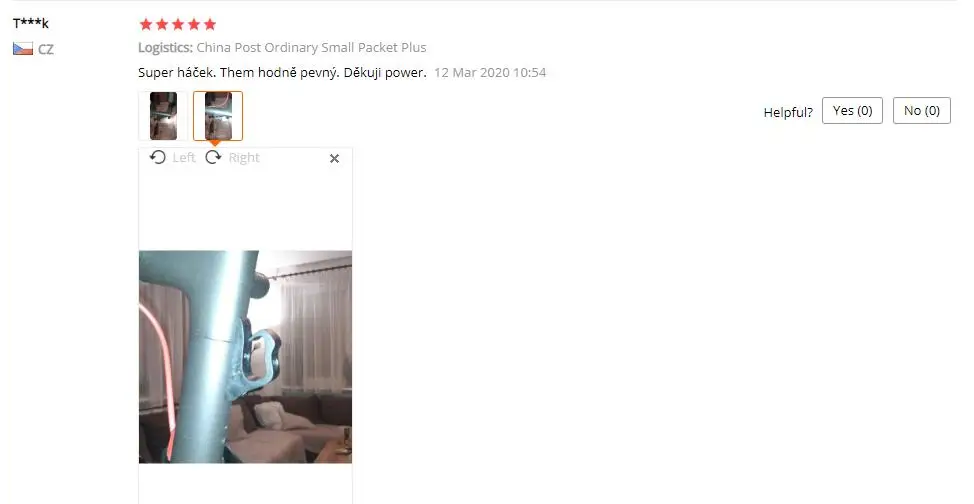Close the enlarged review photo viewer
This screenshot has width=974, height=504.
334,158
